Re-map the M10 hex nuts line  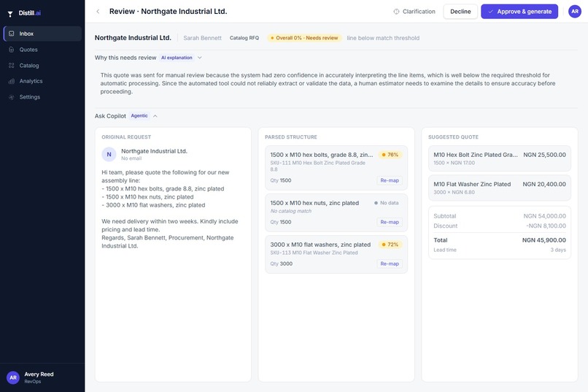point(390,222)
